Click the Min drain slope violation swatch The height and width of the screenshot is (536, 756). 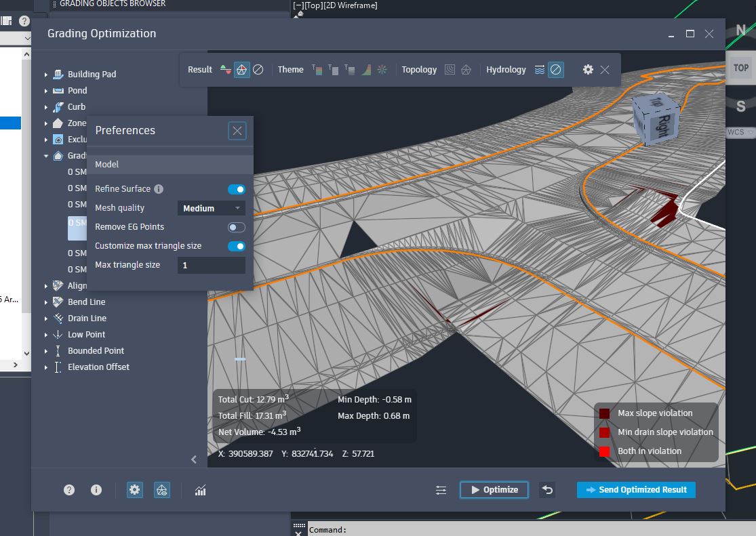604,432
